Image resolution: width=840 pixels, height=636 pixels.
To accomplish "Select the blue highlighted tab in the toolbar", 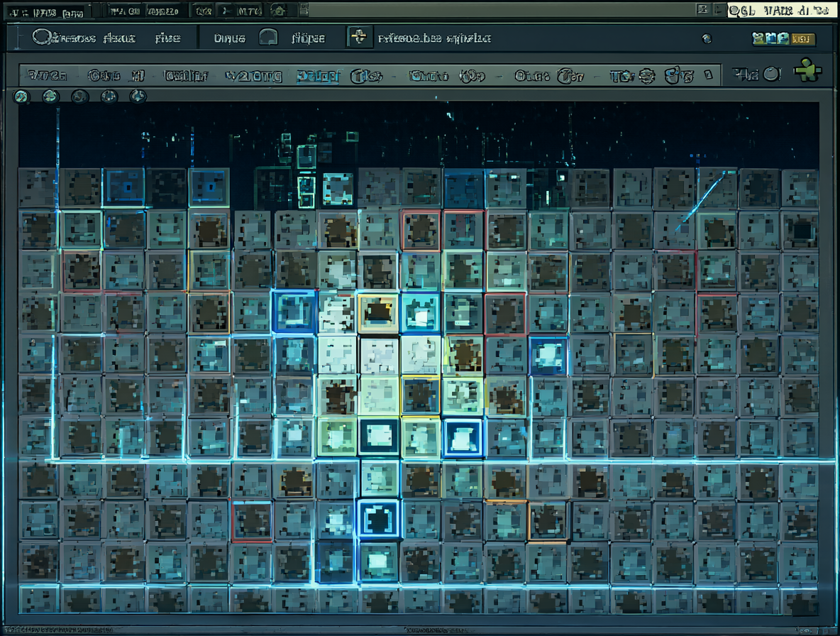I will pyautogui.click(x=319, y=76).
